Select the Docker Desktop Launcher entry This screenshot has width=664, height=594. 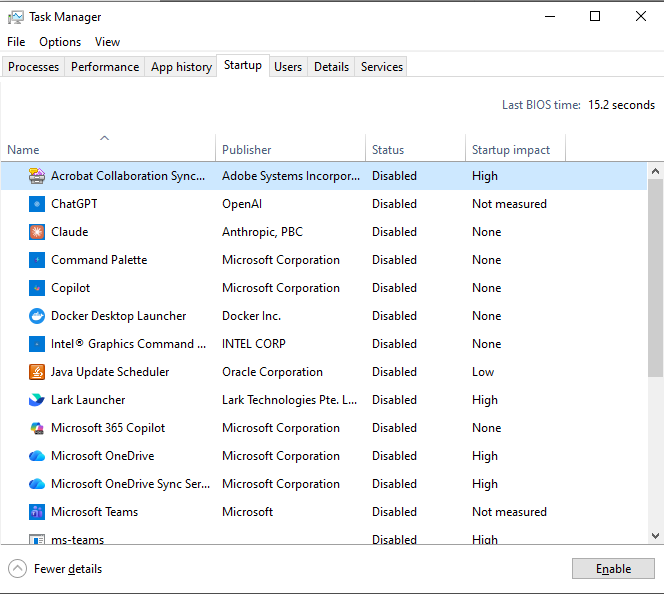119,316
